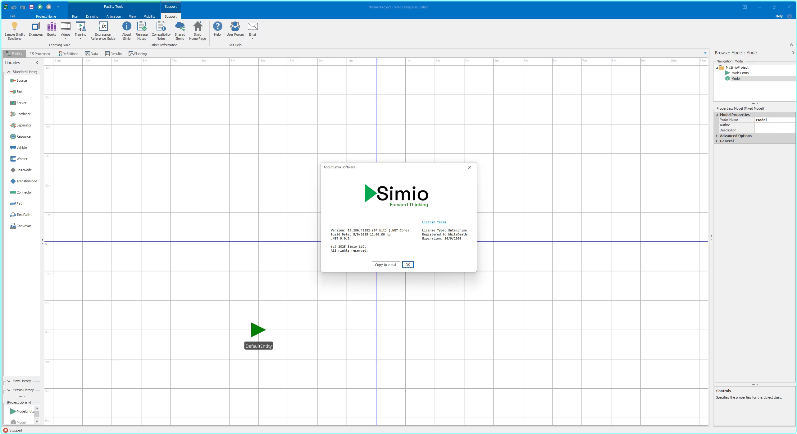Collapse the project folder in Navigation tree
This screenshot has width=797, height=434.
[x=717, y=68]
